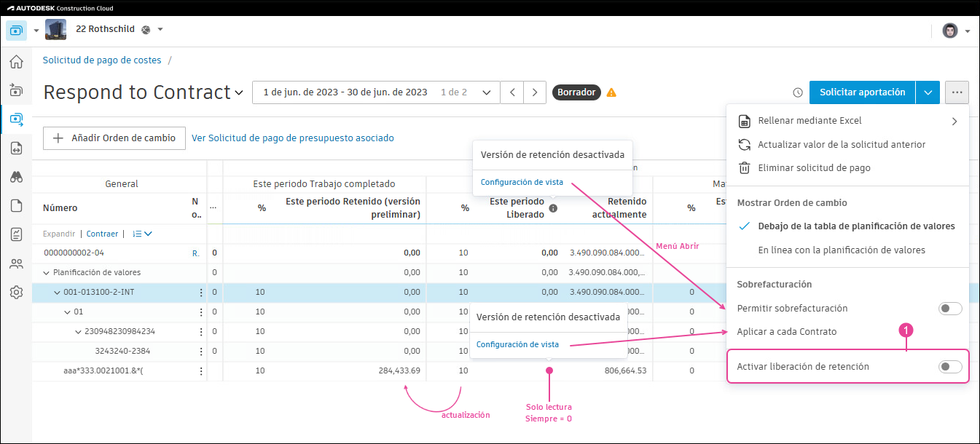The width and height of the screenshot is (980, 444).
Task: Choose Rellenar mediante Excel menu option
Action: coord(807,120)
